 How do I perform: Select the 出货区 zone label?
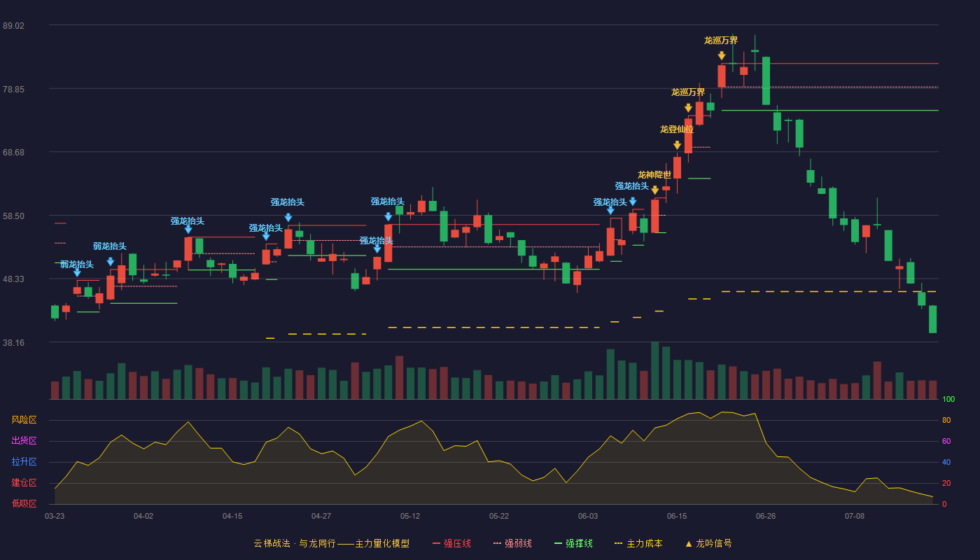24,441
